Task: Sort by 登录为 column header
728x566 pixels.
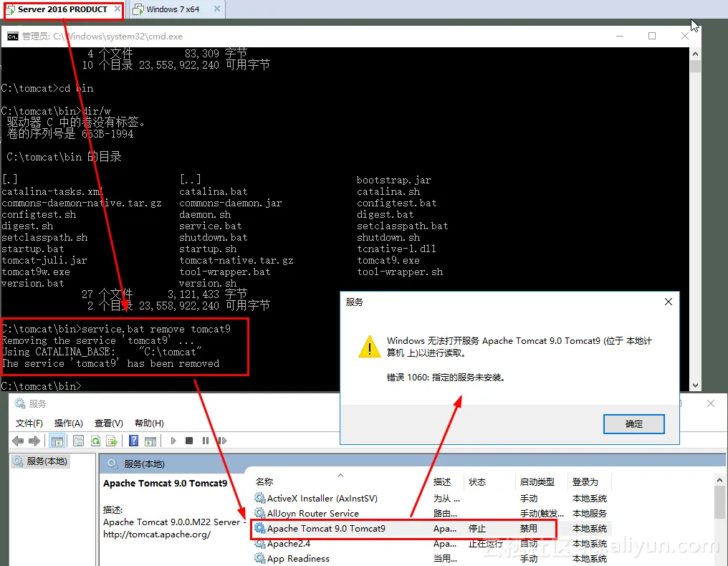Action: click(x=585, y=482)
